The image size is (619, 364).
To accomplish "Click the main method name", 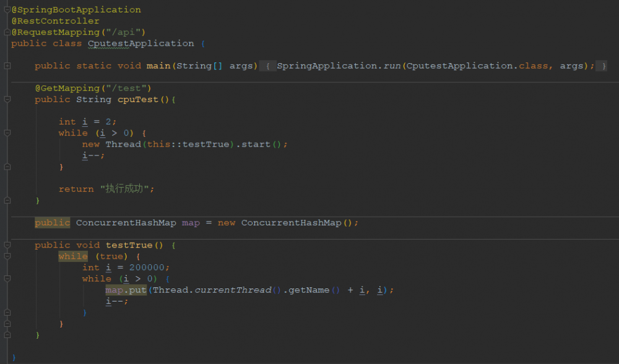I will coord(158,66).
